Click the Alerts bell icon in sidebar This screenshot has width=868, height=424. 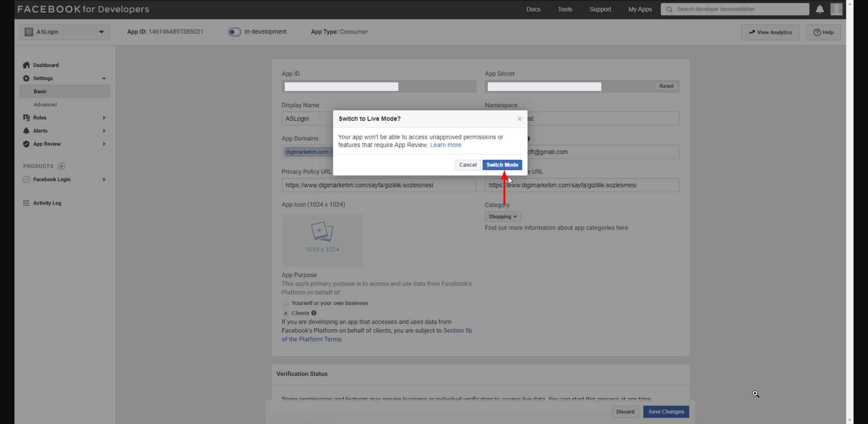point(26,131)
